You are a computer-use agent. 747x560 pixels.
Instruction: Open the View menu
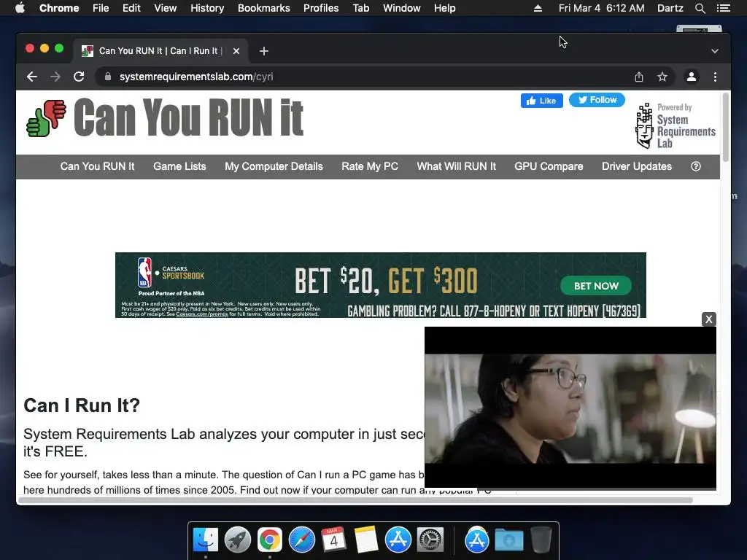pyautogui.click(x=166, y=8)
